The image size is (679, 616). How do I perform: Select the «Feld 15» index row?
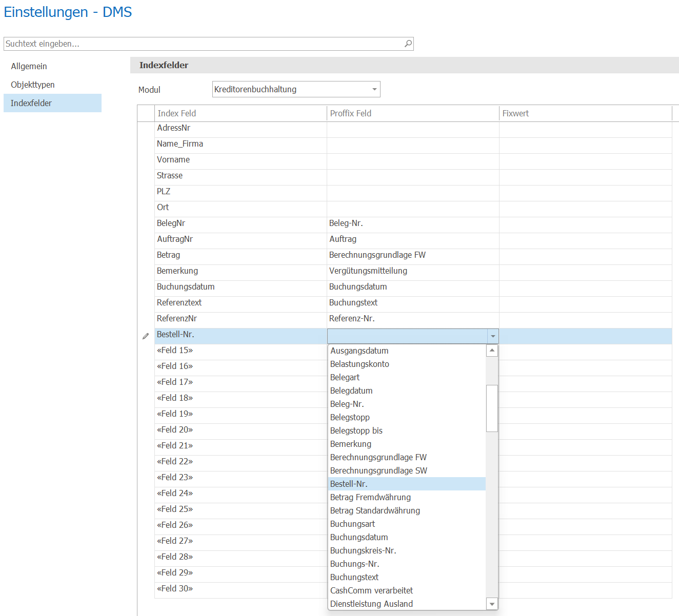[241, 351]
